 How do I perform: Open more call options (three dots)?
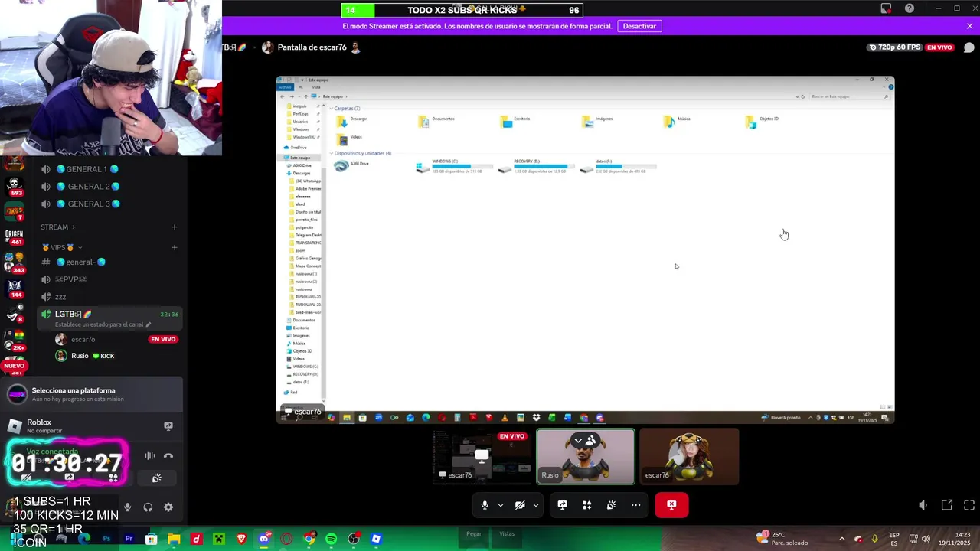pos(635,505)
